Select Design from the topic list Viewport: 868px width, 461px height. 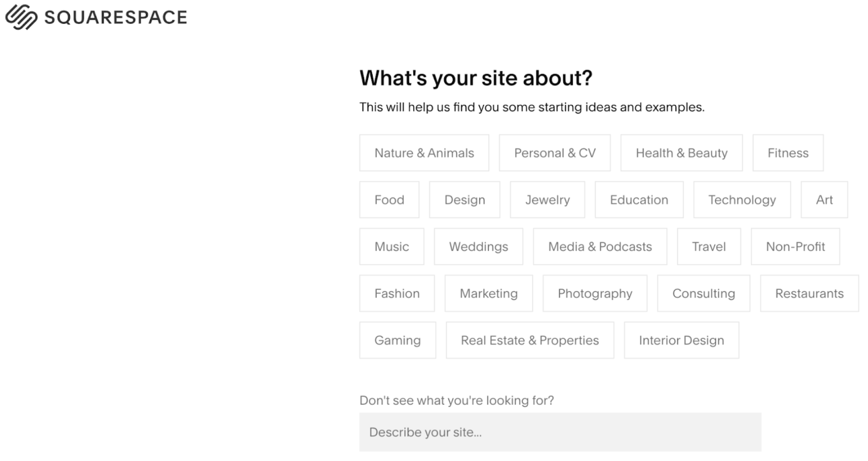pos(464,200)
